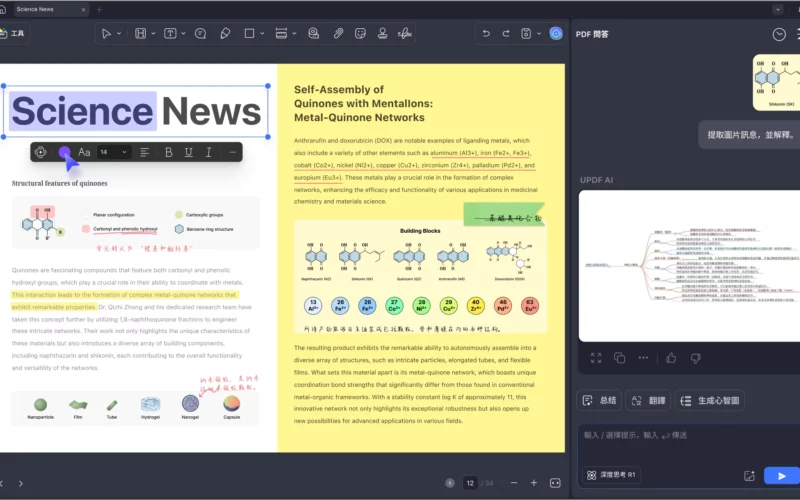Copy the AI response using copy icon
Image resolution: width=800 pixels, height=500 pixels.
tap(620, 358)
